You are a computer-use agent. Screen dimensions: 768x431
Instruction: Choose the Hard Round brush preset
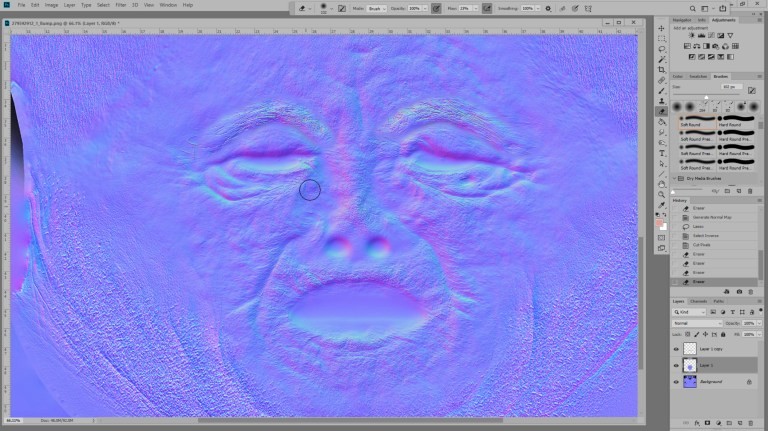coord(737,121)
